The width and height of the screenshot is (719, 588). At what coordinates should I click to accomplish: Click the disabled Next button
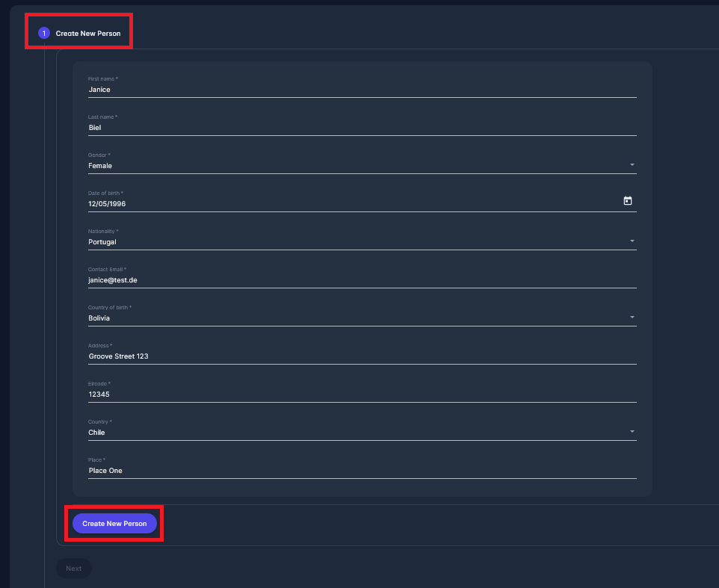[x=73, y=569]
